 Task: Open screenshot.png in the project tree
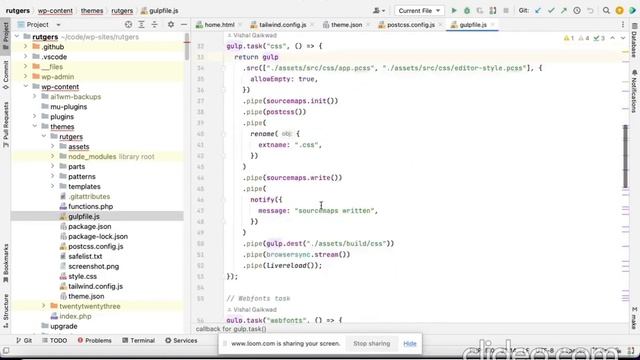click(x=93, y=266)
